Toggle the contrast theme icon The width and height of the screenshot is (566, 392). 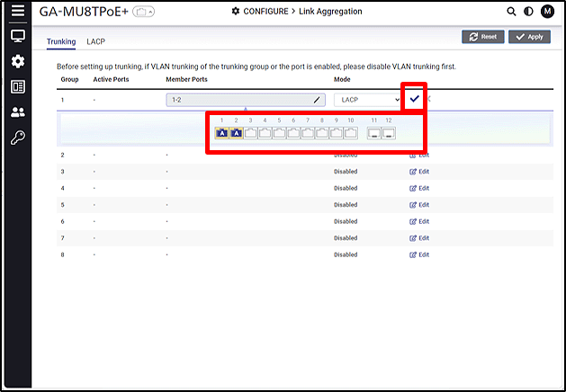(x=528, y=12)
